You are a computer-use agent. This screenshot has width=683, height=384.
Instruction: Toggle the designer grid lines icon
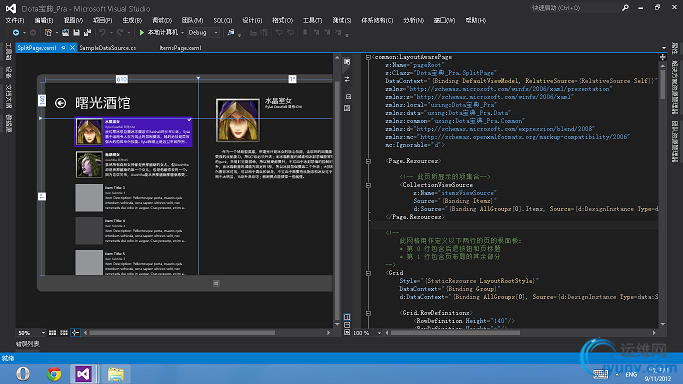(52, 333)
